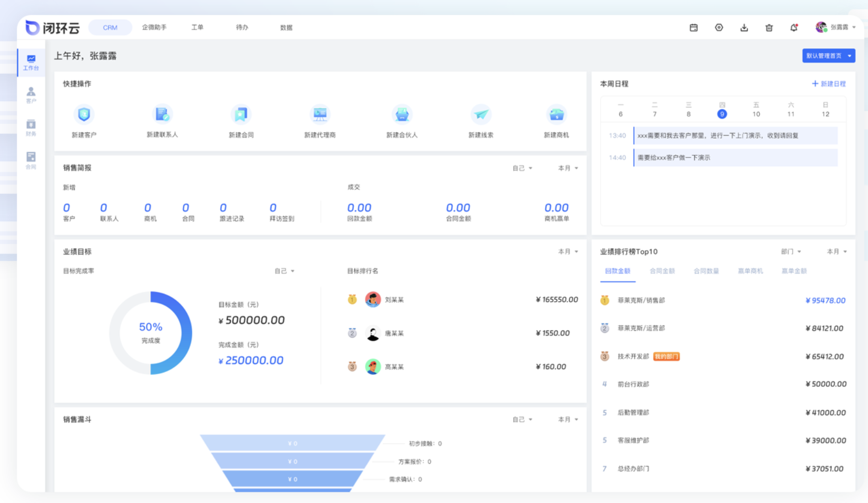Click the 新建线索 paper plane icon

tap(481, 114)
